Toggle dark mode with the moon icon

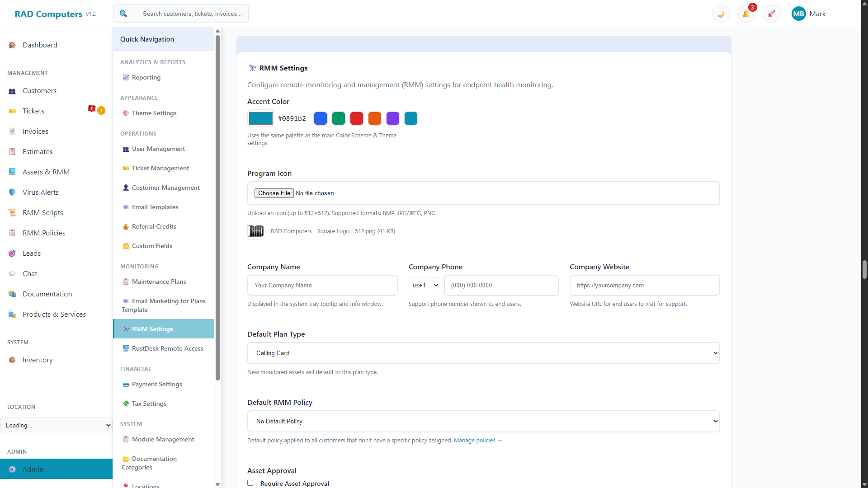pos(721,14)
